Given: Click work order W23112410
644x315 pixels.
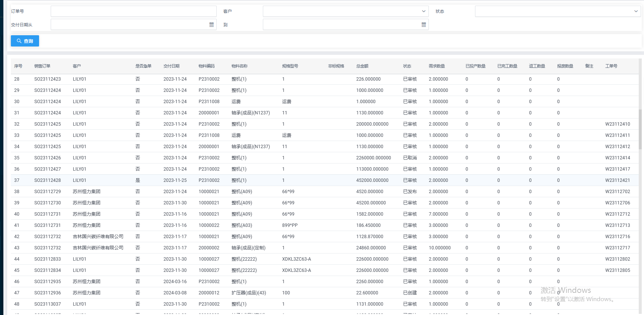Looking at the screenshot, I should pos(618,124).
